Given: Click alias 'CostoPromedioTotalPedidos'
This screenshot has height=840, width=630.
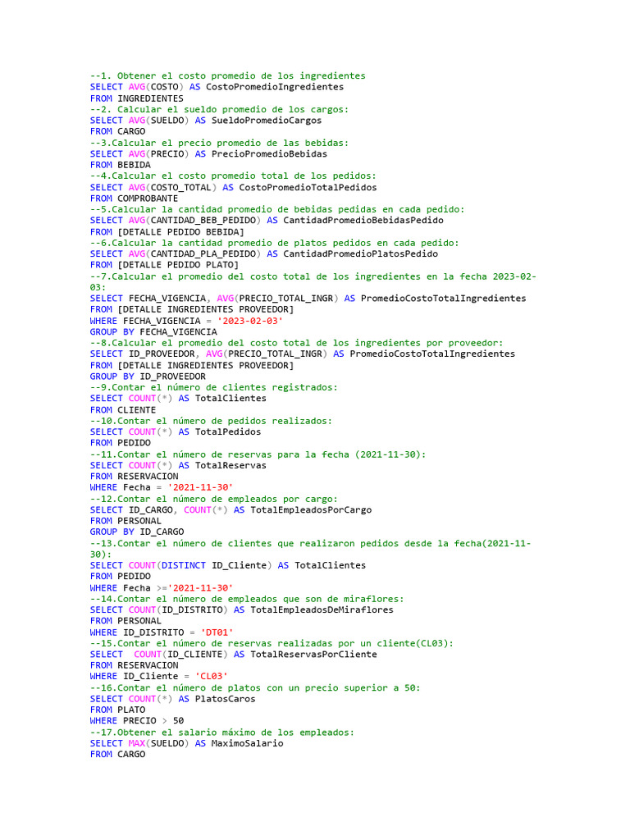Looking at the screenshot, I should click(x=308, y=188).
